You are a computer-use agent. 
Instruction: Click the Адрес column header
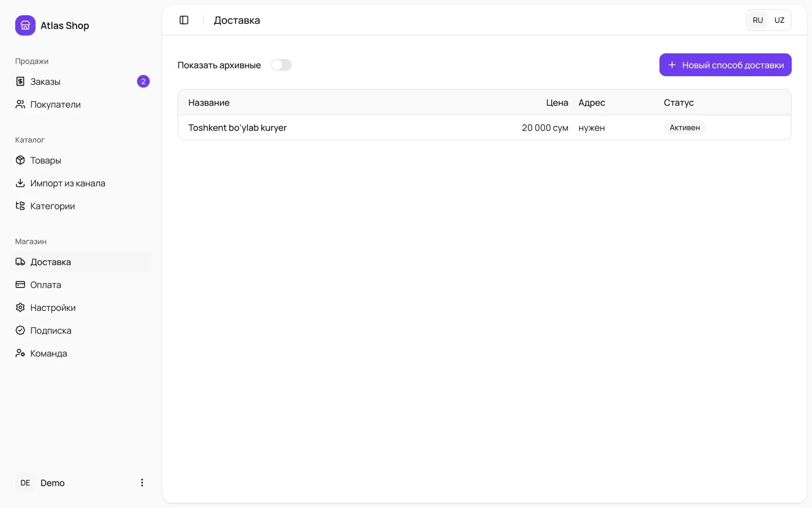pyautogui.click(x=592, y=103)
